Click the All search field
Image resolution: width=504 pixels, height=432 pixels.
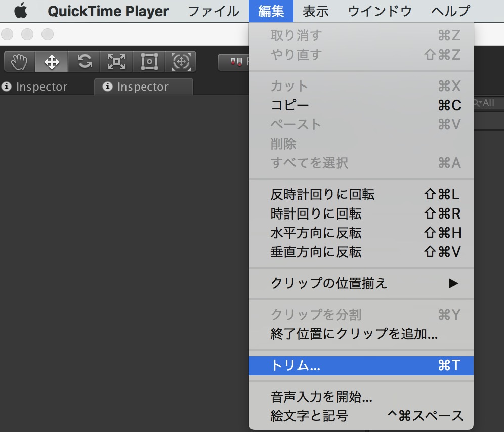[x=489, y=103]
